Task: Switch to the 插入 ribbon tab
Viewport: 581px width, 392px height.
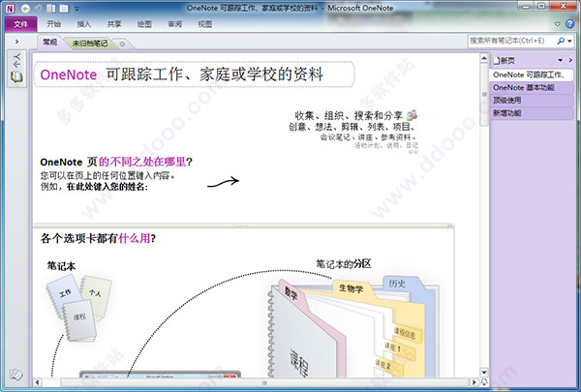Action: tap(83, 24)
